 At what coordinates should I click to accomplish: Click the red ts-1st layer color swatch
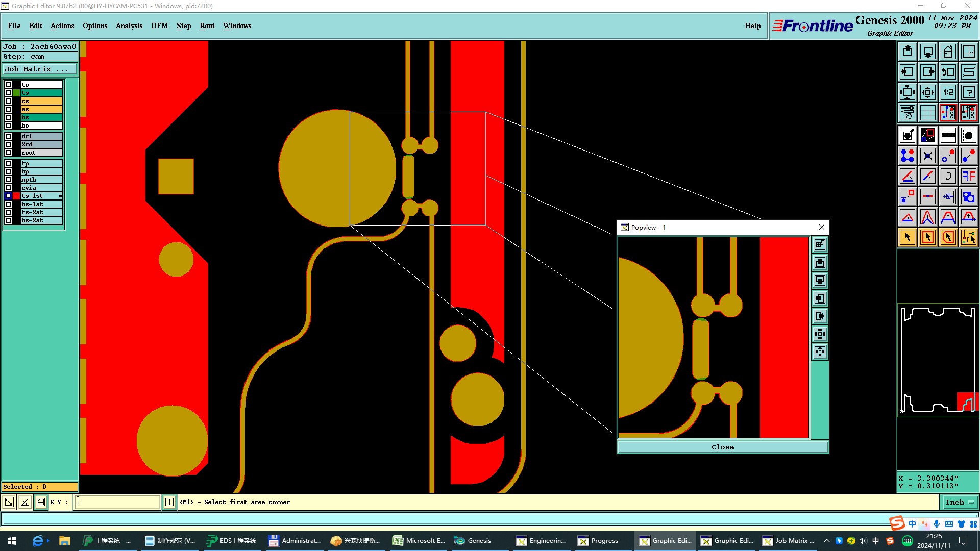tap(16, 196)
